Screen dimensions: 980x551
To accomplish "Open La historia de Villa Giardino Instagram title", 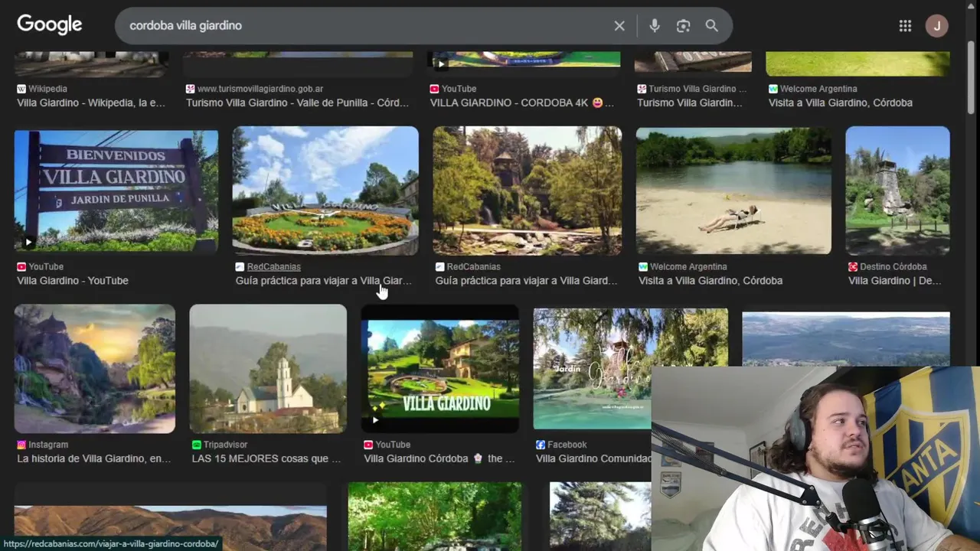I will click(x=94, y=458).
